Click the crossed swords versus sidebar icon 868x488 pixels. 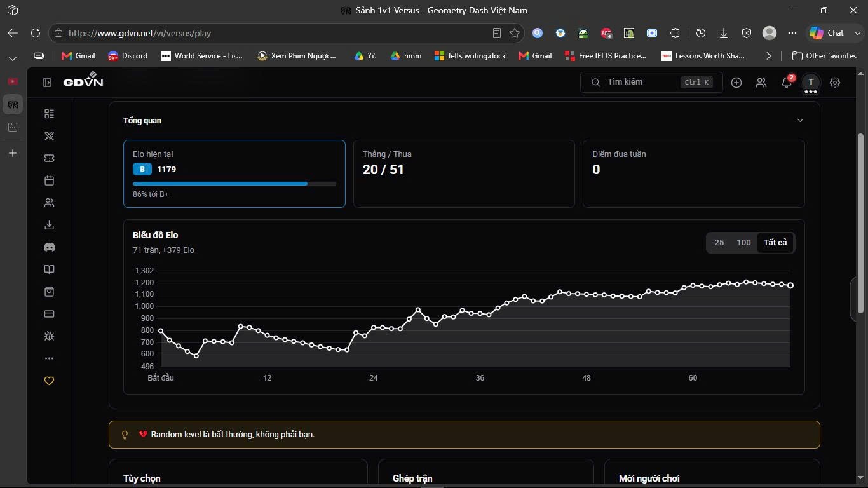(x=49, y=136)
